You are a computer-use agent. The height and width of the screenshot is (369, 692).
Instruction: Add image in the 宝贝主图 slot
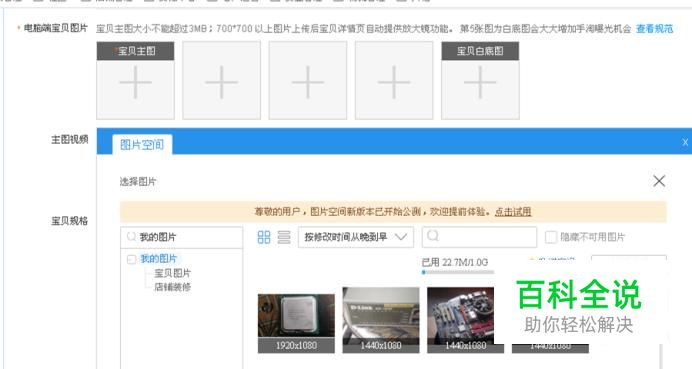[135, 81]
